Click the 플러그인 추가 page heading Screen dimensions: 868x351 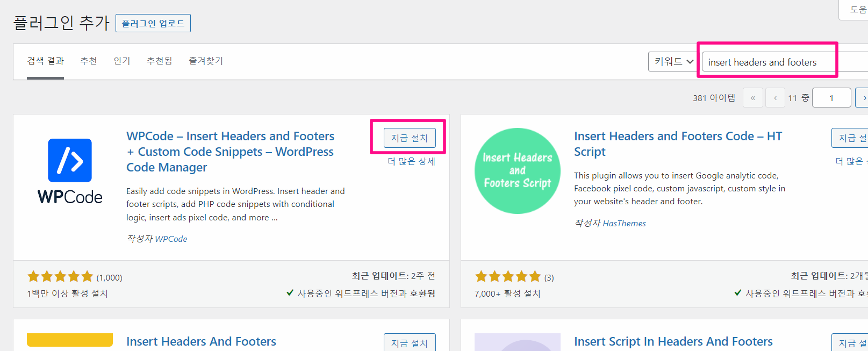tap(61, 23)
